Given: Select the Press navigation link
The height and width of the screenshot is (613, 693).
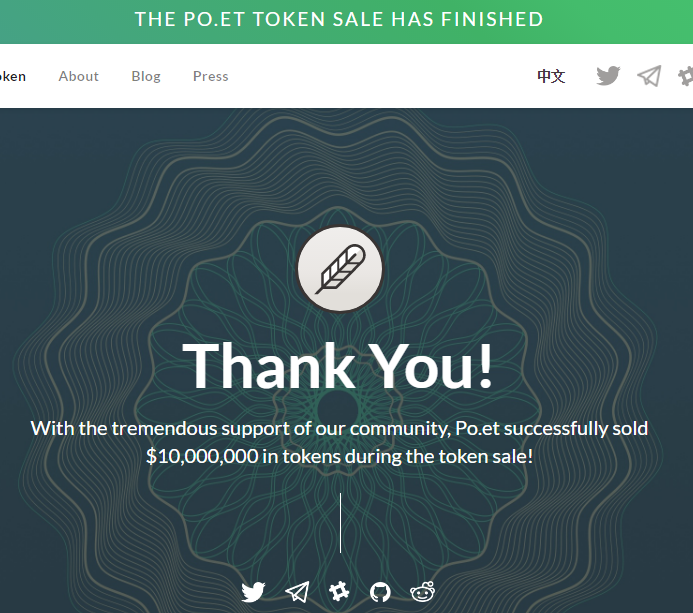Looking at the screenshot, I should pyautogui.click(x=210, y=76).
